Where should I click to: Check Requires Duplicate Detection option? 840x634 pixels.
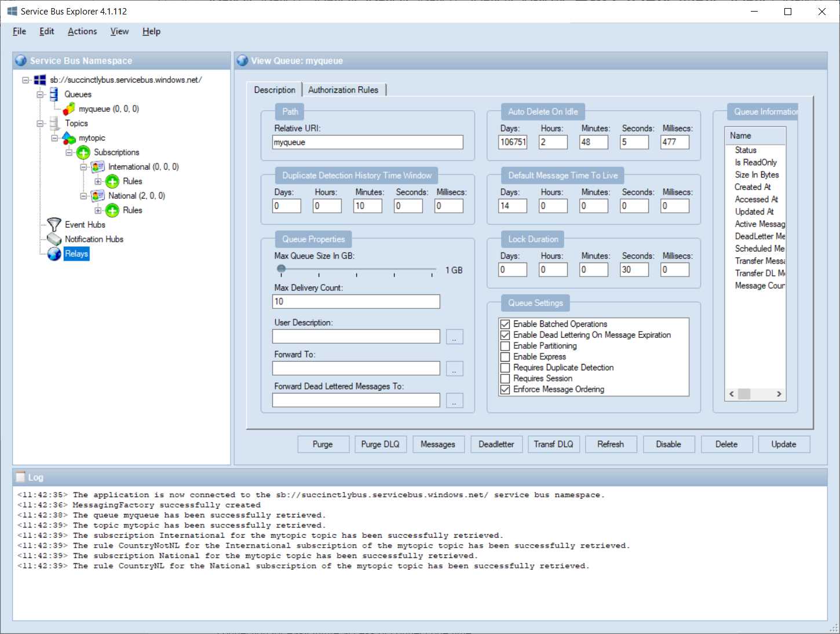[x=505, y=367]
